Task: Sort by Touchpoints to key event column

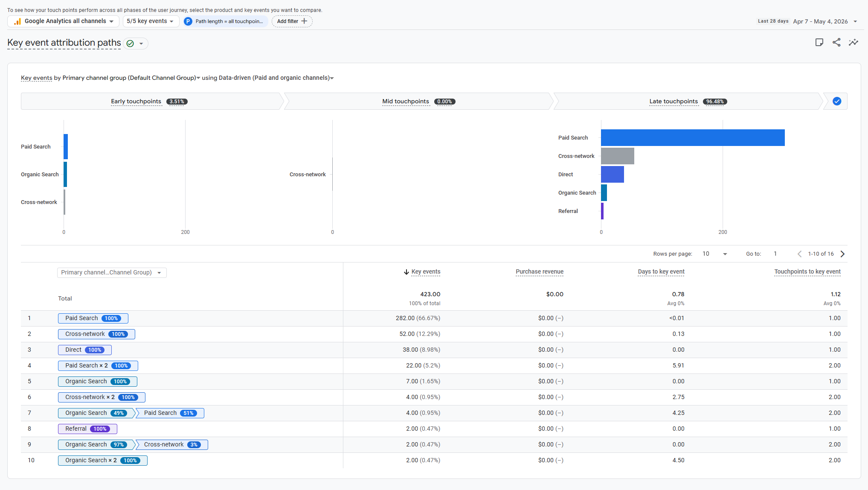Action: click(x=807, y=272)
